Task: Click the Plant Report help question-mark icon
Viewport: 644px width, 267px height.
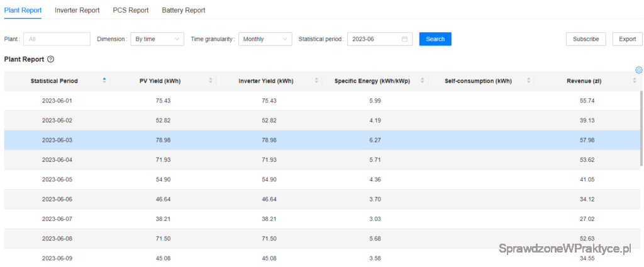Action: click(x=51, y=59)
